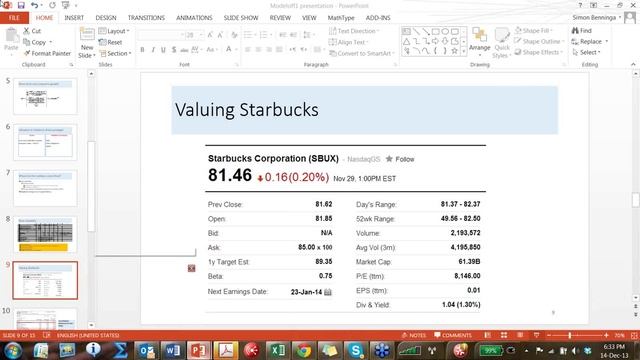
Task: Select slide 5 thumbnail
Action: point(45,96)
